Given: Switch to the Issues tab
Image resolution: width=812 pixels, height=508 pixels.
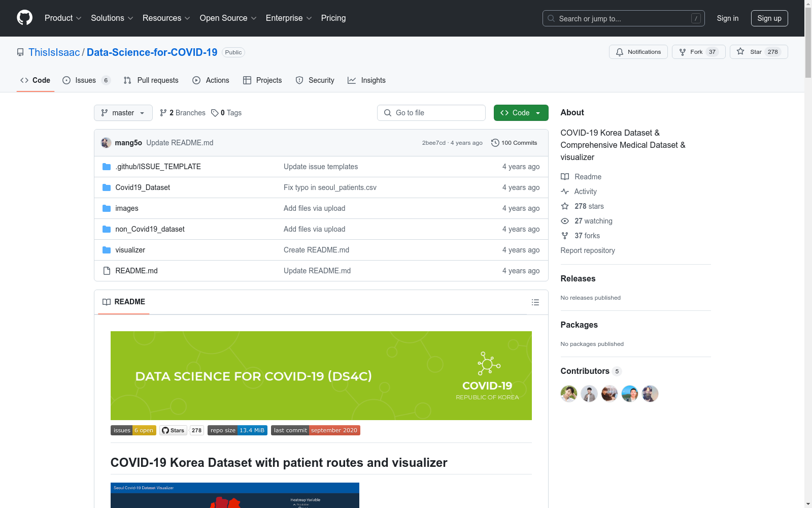Looking at the screenshot, I should point(86,80).
